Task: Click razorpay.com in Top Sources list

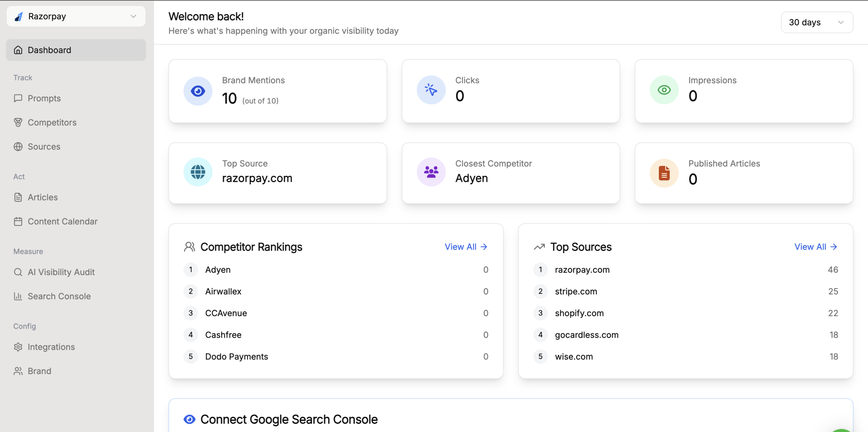Action: click(582, 270)
